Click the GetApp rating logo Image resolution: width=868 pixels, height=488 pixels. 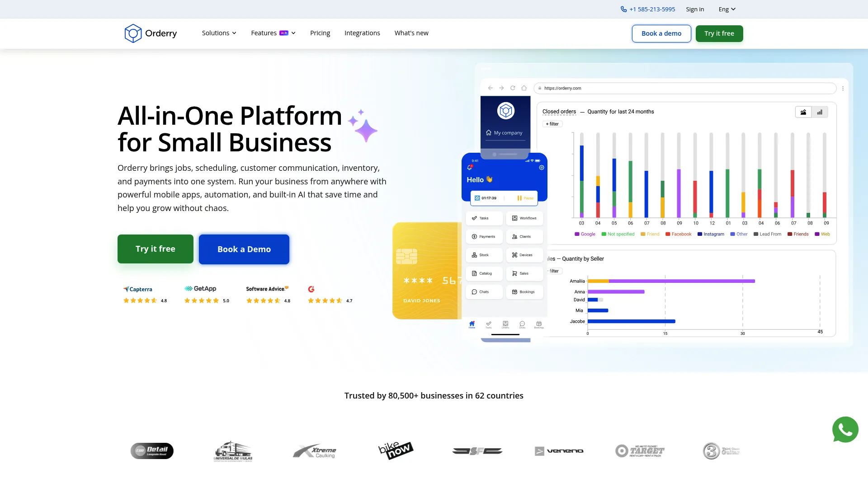tap(200, 289)
